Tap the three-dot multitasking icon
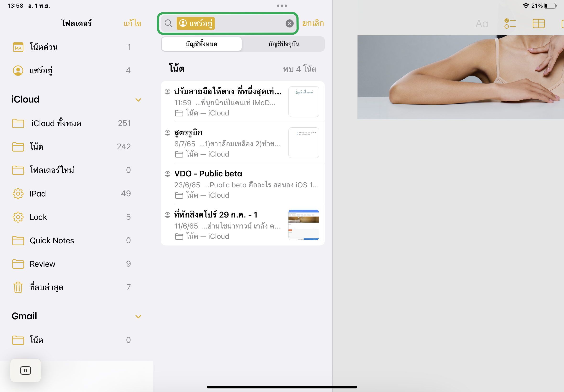564x392 pixels. pyautogui.click(x=282, y=6)
